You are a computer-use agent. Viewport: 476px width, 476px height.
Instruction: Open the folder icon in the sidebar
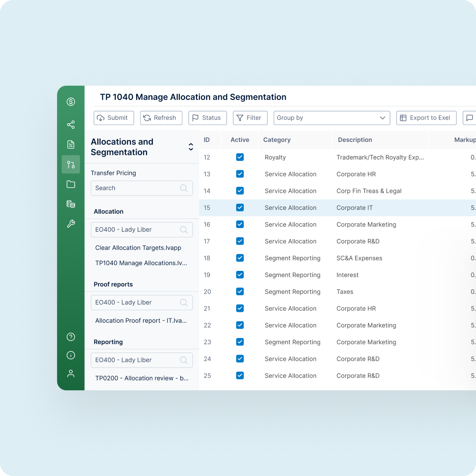click(71, 184)
